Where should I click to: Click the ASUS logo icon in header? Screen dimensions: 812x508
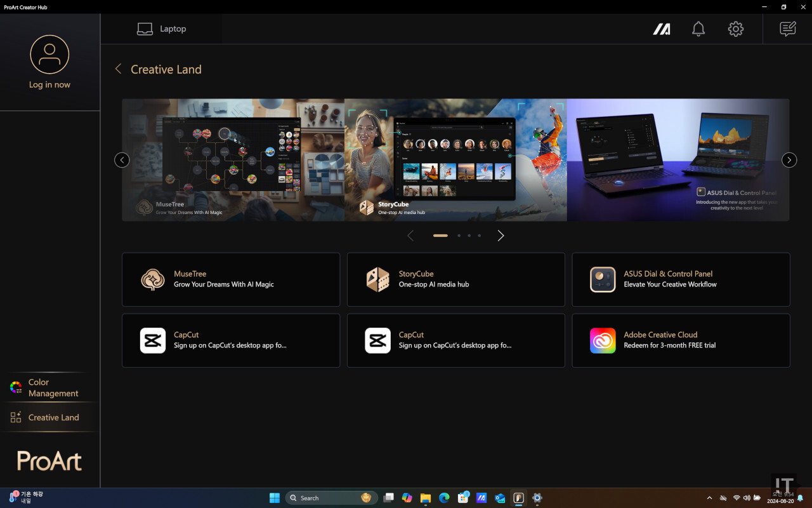point(662,29)
